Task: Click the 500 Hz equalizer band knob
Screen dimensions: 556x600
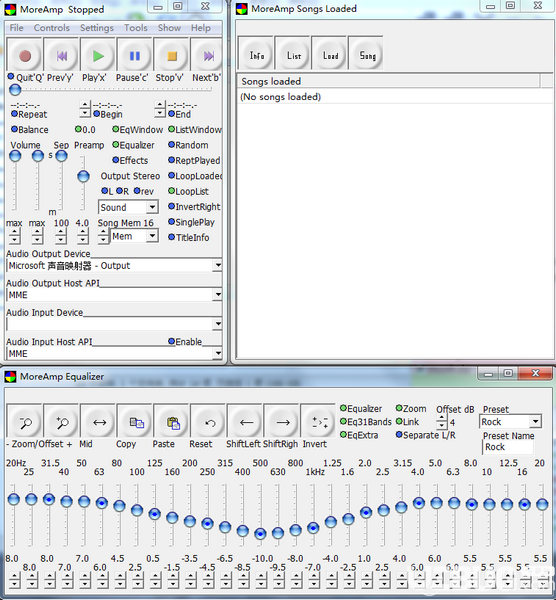Action: coord(260,533)
